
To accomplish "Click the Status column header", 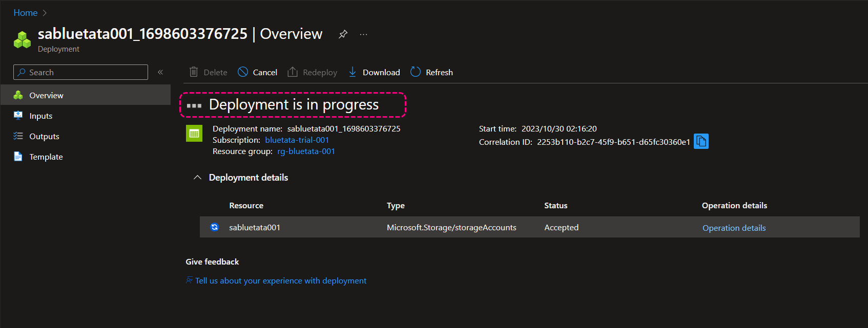I will 555,205.
